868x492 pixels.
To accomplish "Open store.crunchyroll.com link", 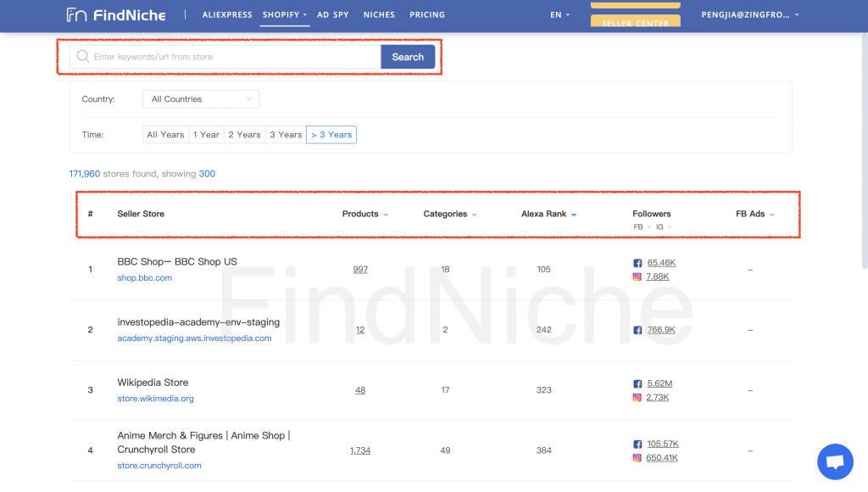I will 159,466.
